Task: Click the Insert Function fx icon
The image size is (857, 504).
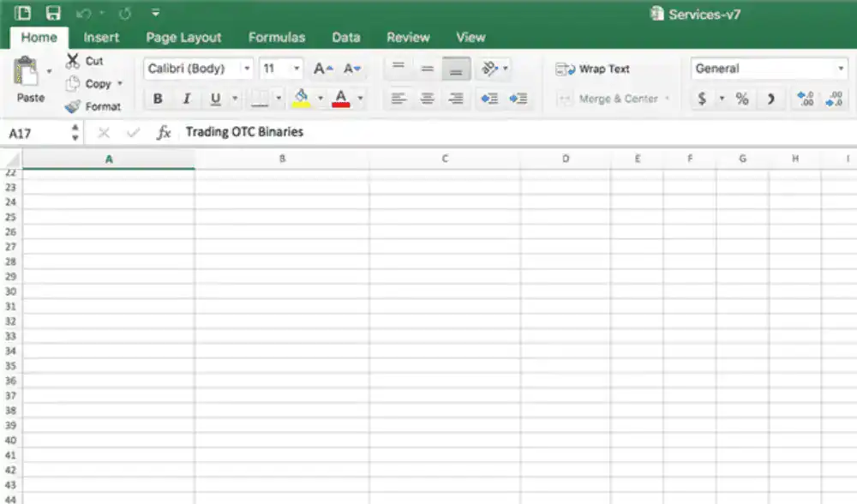Action: pos(163,133)
